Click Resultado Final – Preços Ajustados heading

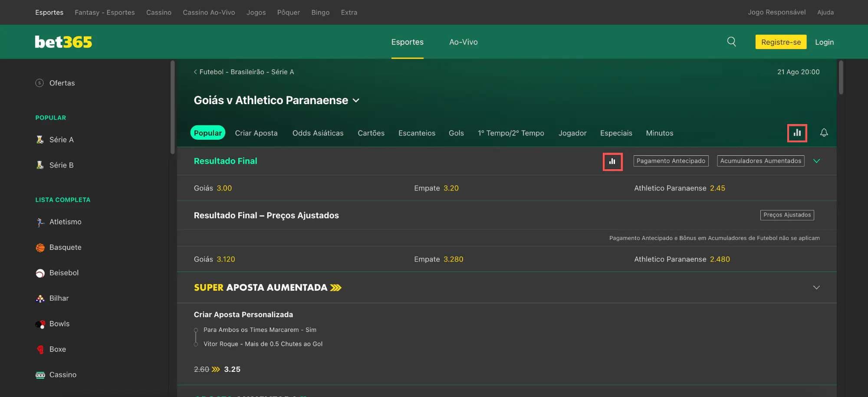pyautogui.click(x=266, y=216)
